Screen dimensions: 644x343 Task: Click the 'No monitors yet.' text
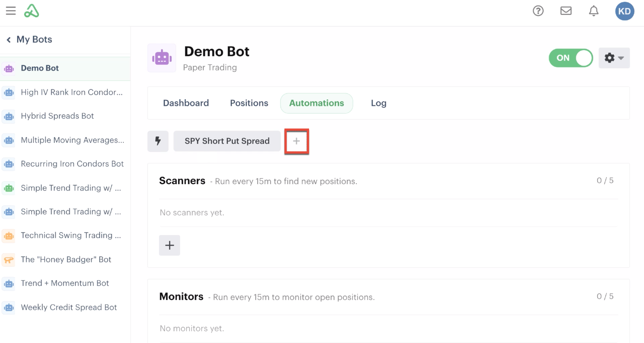pyautogui.click(x=192, y=328)
